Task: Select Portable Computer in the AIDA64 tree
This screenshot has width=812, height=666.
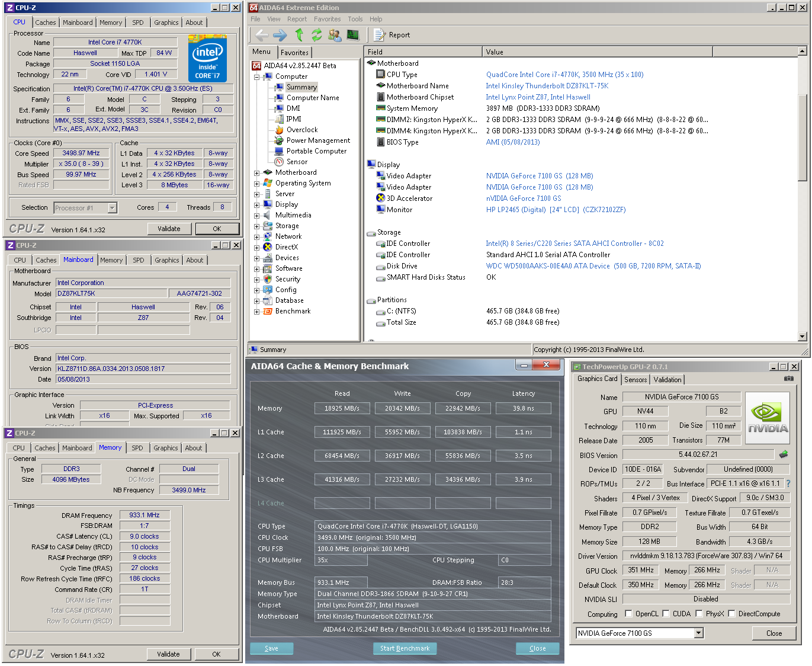Action: tap(316, 151)
